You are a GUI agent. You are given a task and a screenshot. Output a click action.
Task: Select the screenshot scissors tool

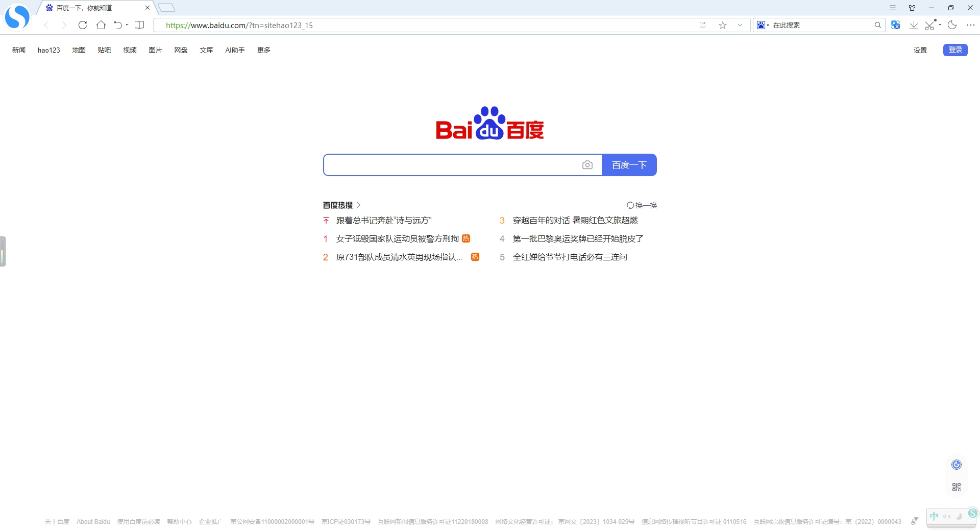pyautogui.click(x=929, y=25)
